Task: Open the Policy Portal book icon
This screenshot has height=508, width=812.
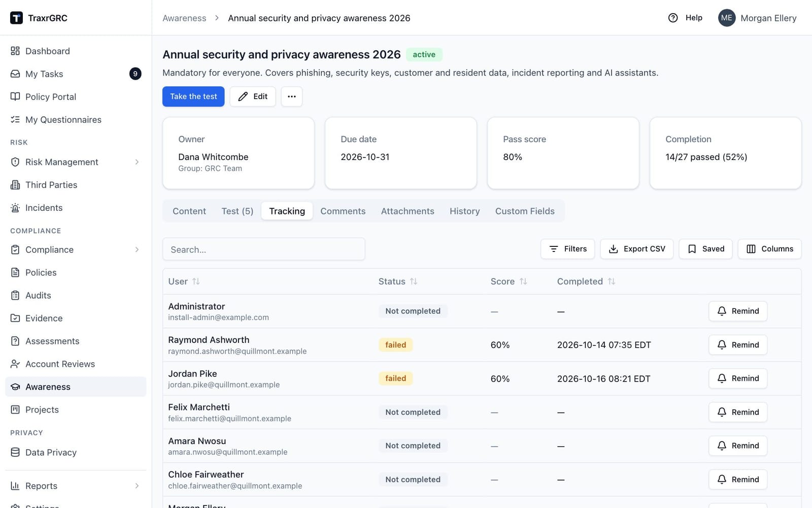Action: 15,97
